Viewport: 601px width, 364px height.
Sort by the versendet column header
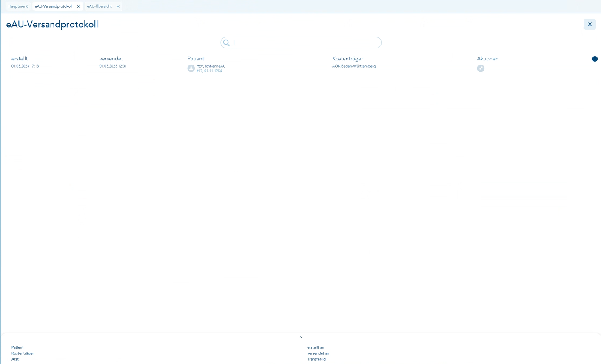(111, 59)
